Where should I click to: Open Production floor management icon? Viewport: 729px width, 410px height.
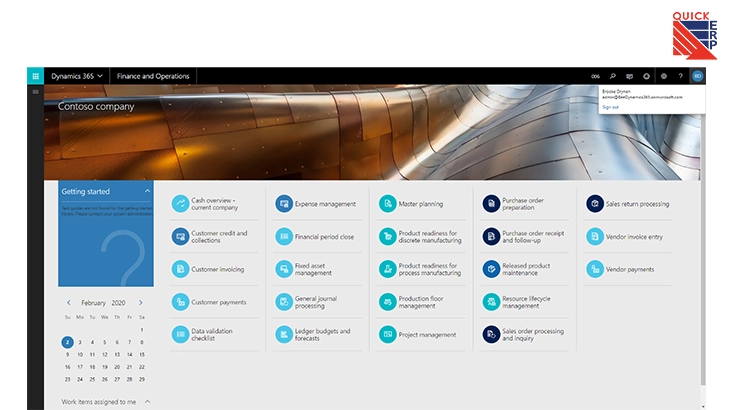point(387,302)
